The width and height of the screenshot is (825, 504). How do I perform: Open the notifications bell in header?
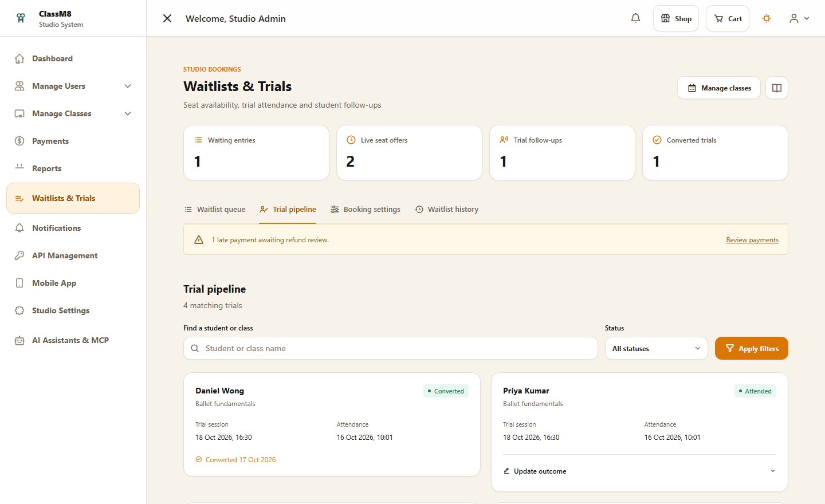(635, 18)
